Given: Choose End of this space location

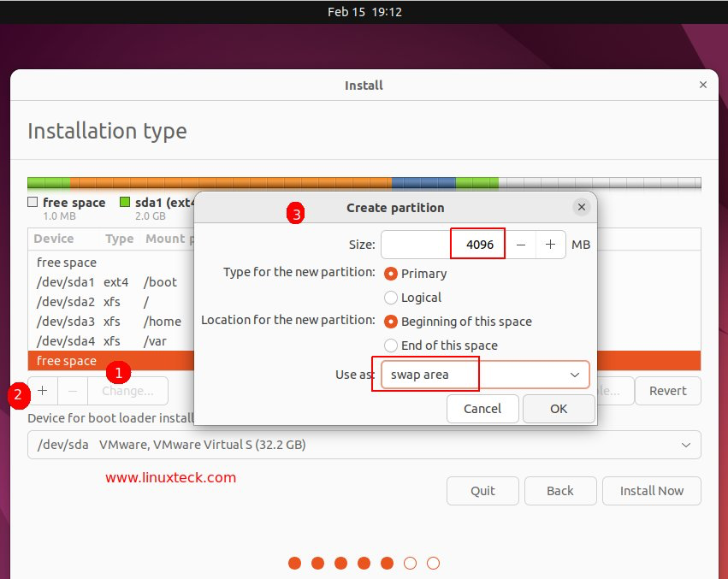Looking at the screenshot, I should 391,346.
